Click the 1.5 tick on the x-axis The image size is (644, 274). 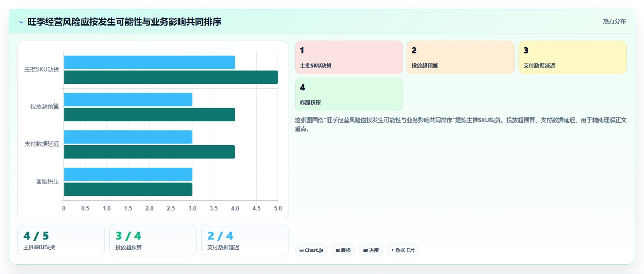[128, 208]
